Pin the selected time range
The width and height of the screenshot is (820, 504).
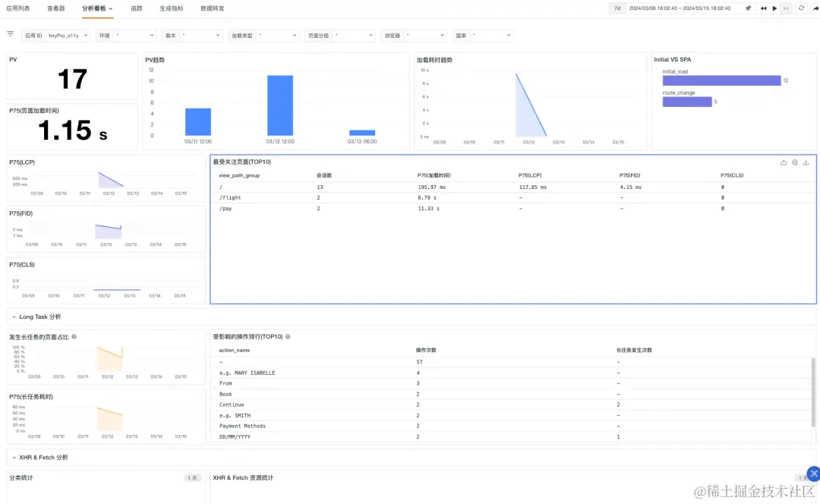pyautogui.click(x=749, y=8)
